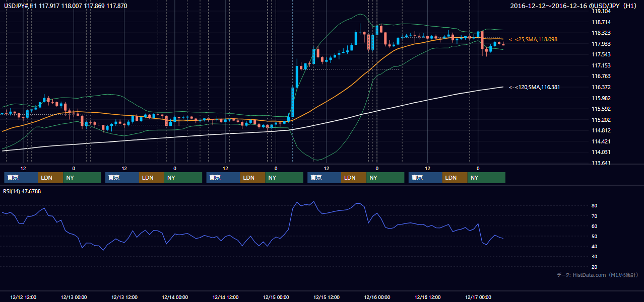The width and height of the screenshot is (644, 302).
Task: Click the 12/13 12:00 time axis label
Action: click(124, 297)
